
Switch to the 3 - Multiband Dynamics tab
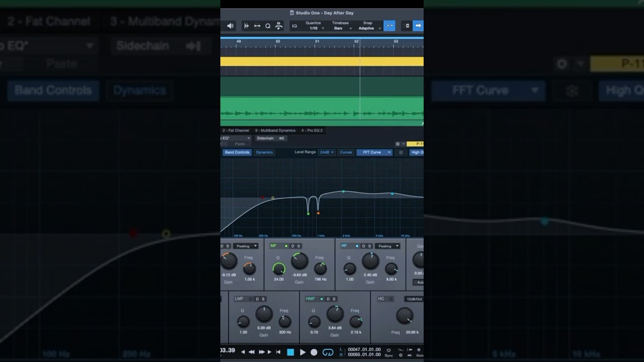(x=275, y=130)
